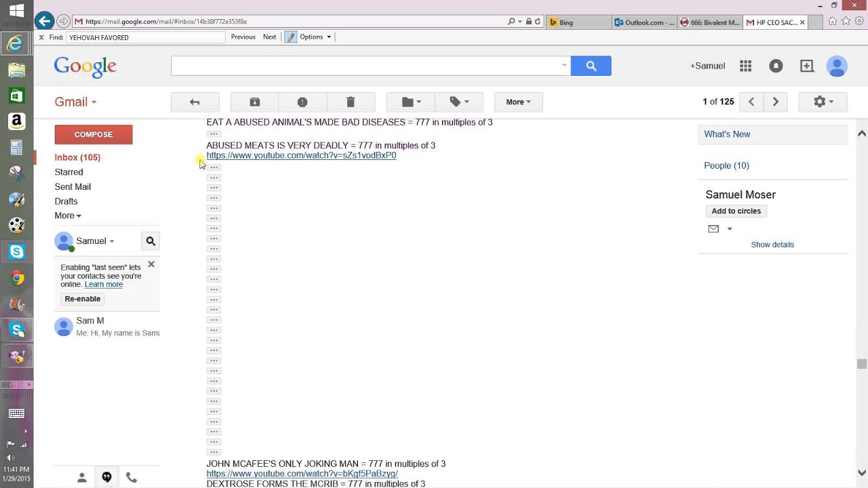Open the Move to folder dropdown
Screen dimensions: 868x488
click(410, 102)
